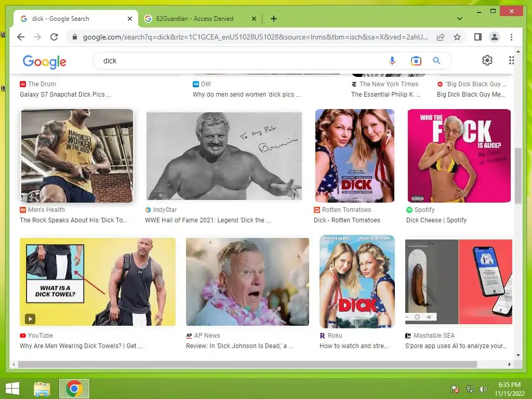Open the Spotify pink album cover thumbnail
532x399 pixels.
[459, 156]
